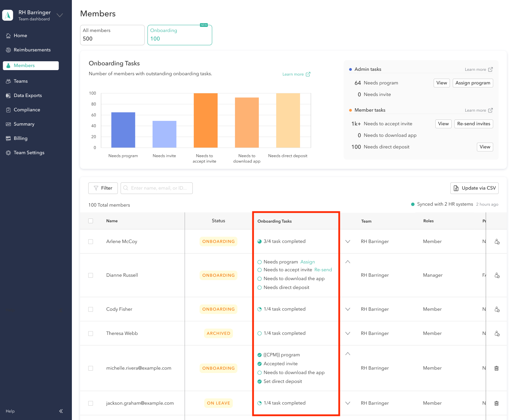Screen dimensions: 515x420
Task: Open the Home sidebar page
Action: tap(20, 35)
